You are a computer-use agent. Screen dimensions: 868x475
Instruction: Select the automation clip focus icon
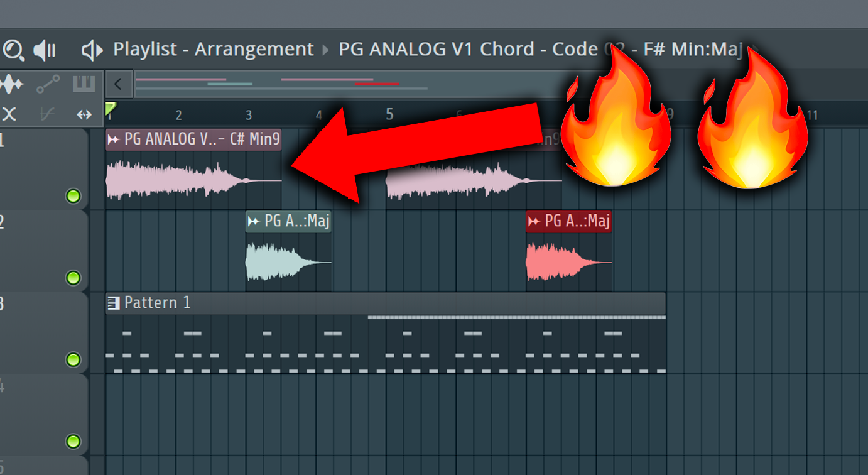tap(48, 84)
